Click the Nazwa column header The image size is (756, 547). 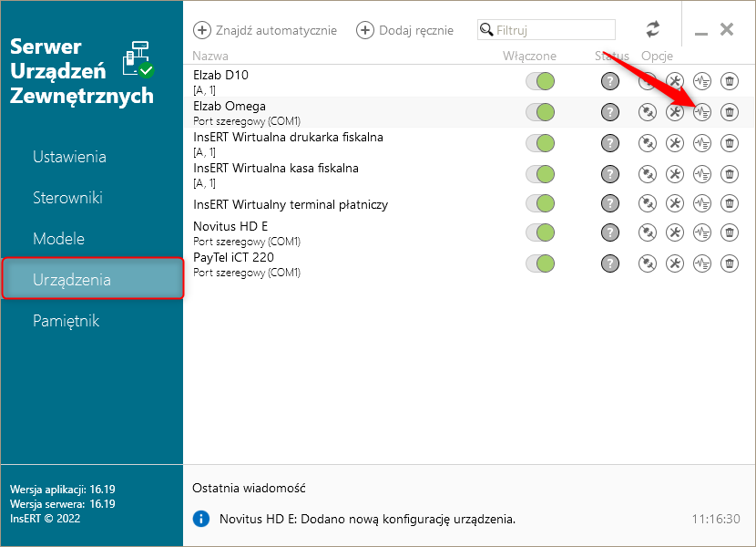(210, 56)
